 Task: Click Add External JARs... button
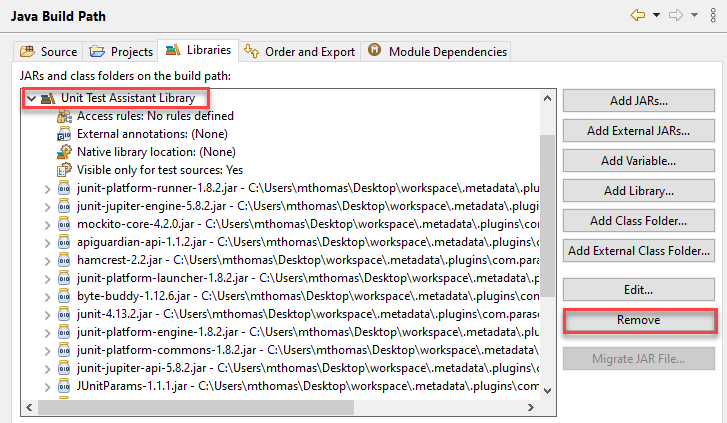tap(638, 131)
